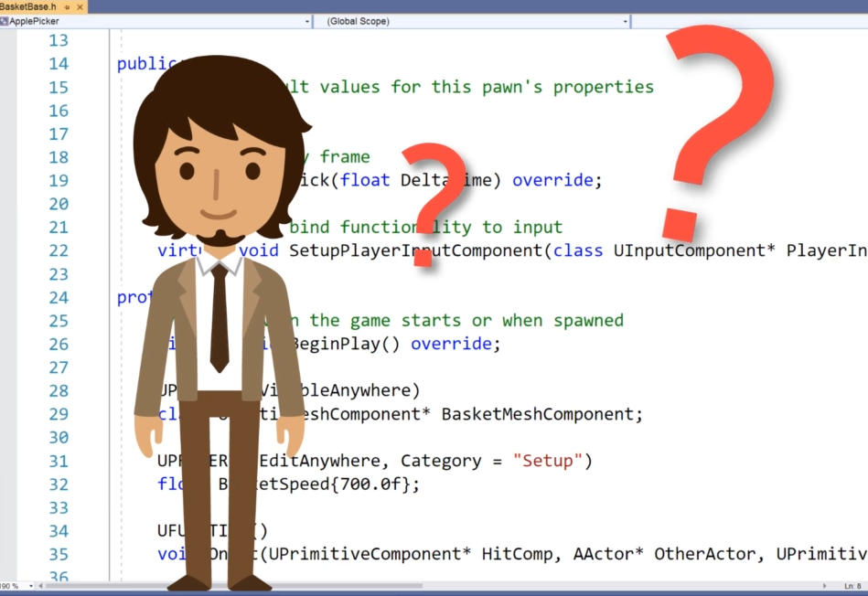Click the Ln: 8 line indicator
The image size is (868, 596).
pos(851,585)
